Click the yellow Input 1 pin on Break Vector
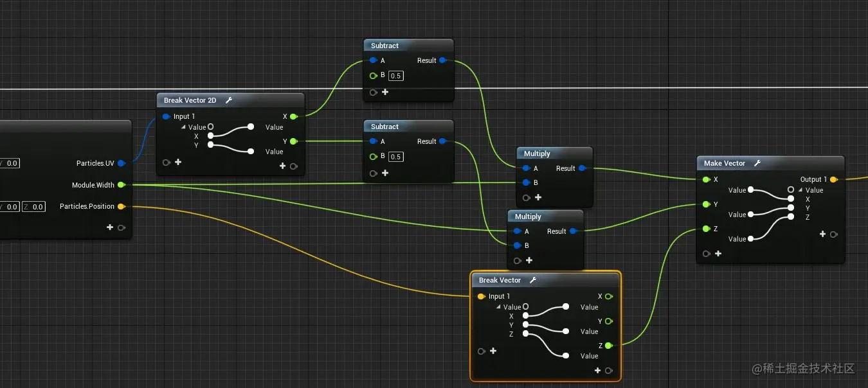 (x=481, y=296)
